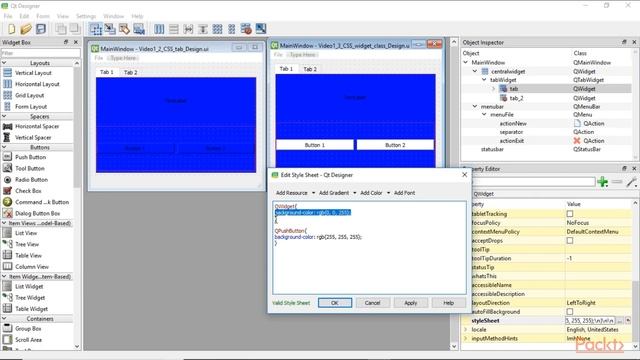
Task: Click Lay Out Vertically in Splitter icon
Action: tap(203, 29)
